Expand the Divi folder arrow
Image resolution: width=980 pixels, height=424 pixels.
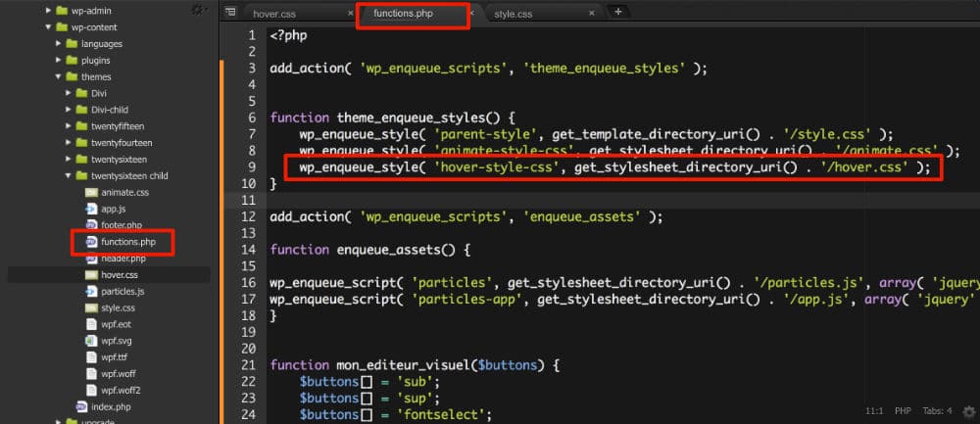[x=69, y=93]
